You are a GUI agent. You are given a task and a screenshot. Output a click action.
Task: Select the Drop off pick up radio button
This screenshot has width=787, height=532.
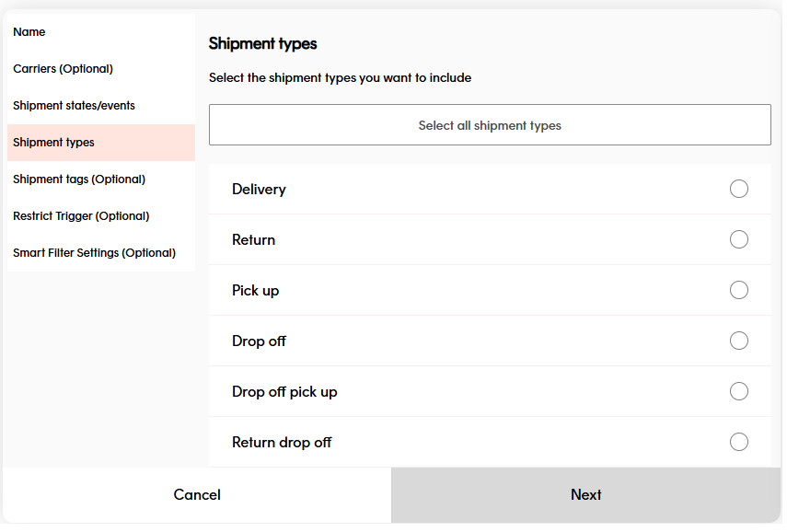pyautogui.click(x=739, y=391)
